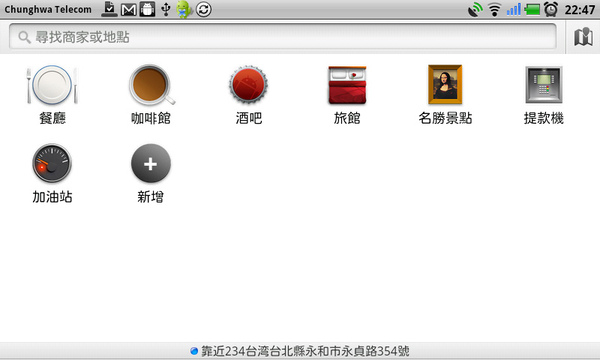Open the Restaurants (餐廳) category icon
Viewport: 600px width, 360px height.
tap(52, 85)
